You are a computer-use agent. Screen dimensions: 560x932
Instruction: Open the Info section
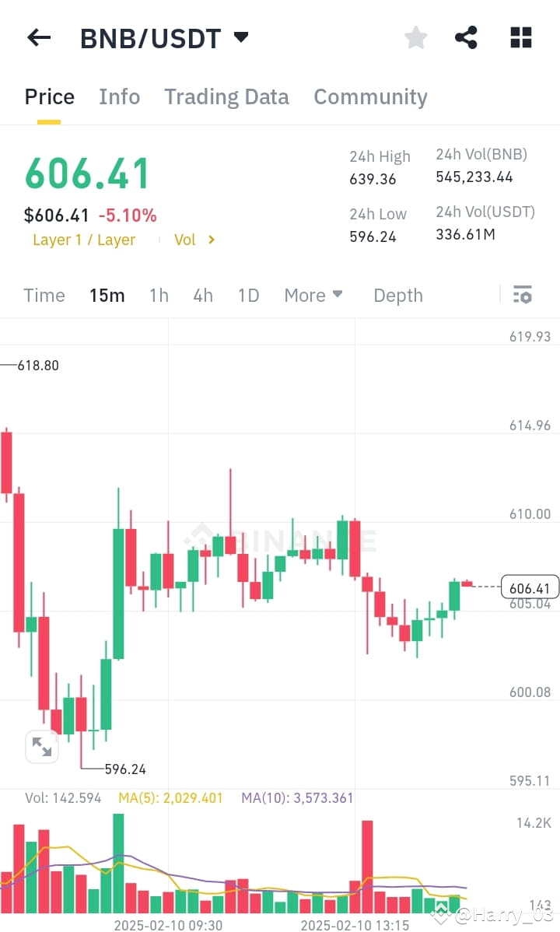(x=119, y=96)
